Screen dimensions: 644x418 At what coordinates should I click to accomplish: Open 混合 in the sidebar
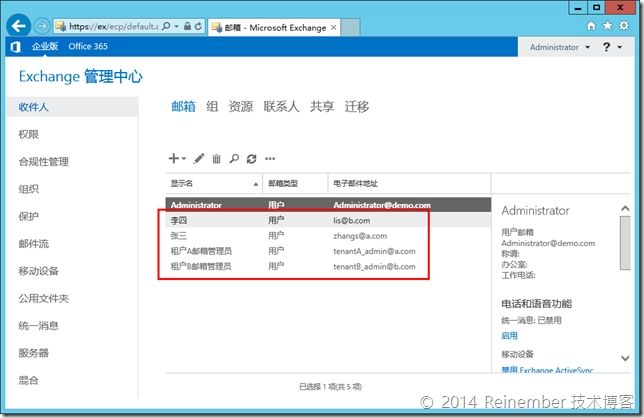[28, 381]
